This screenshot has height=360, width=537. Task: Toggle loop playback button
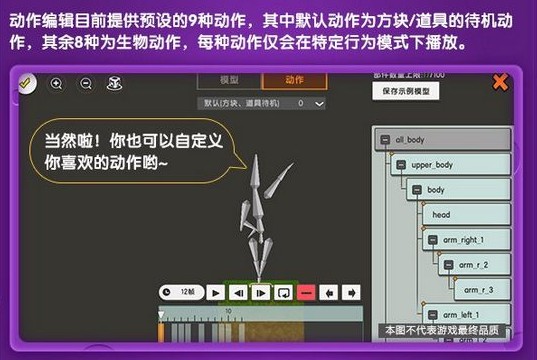point(284,293)
